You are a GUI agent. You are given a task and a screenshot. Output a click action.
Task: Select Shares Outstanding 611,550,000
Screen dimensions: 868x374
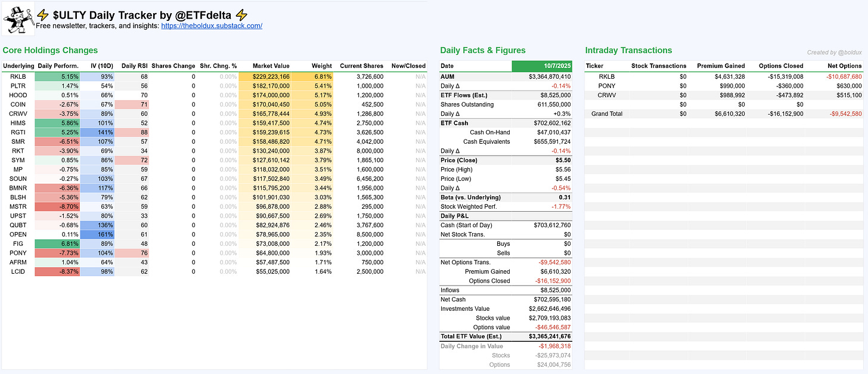[552, 104]
